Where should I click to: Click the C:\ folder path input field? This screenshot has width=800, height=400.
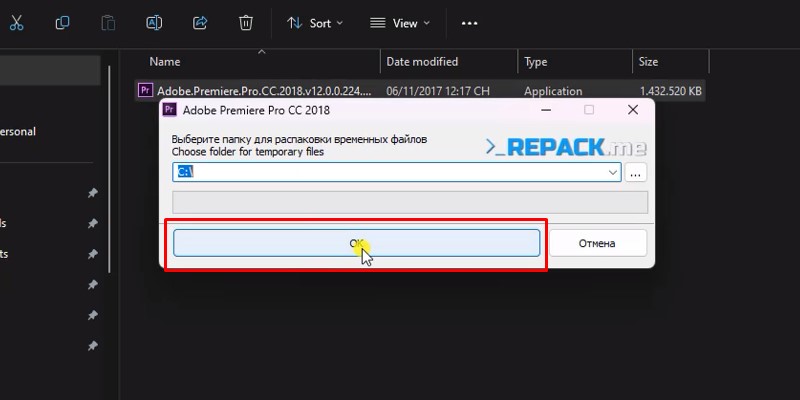(x=390, y=172)
